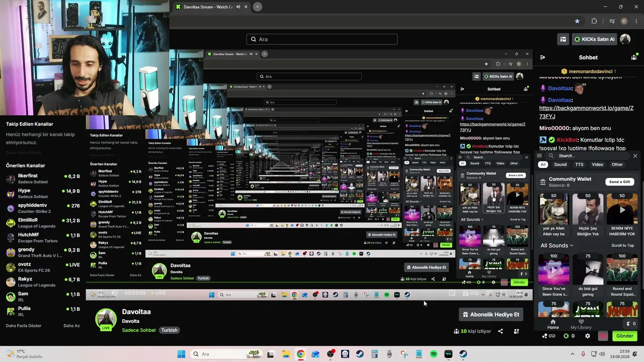Click the share icon beside viewer count

click(x=500, y=331)
